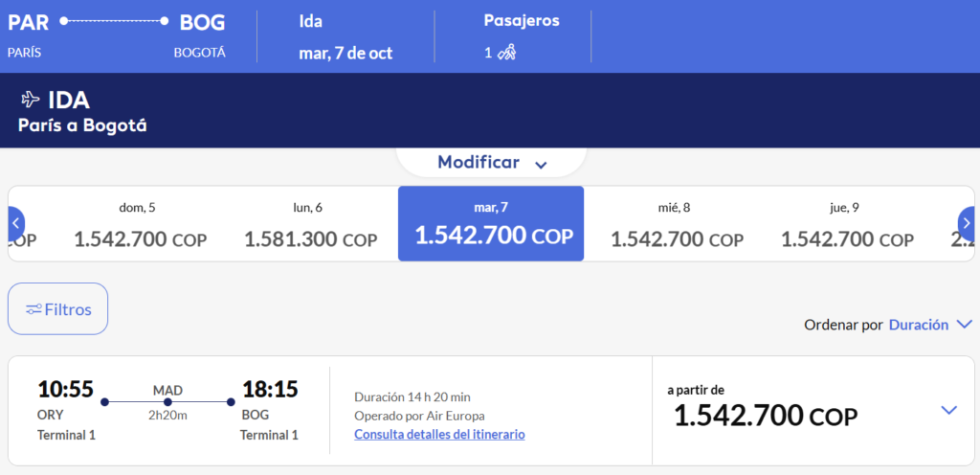The width and height of the screenshot is (980, 475).
Task: Click the ORY departure dot on route line
Action: click(105, 402)
